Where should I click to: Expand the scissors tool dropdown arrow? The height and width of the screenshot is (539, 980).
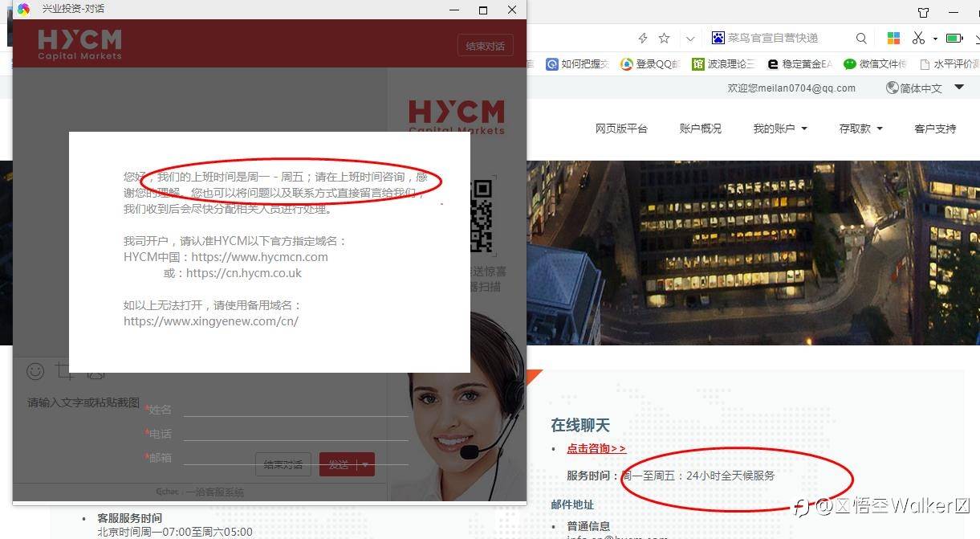935,39
